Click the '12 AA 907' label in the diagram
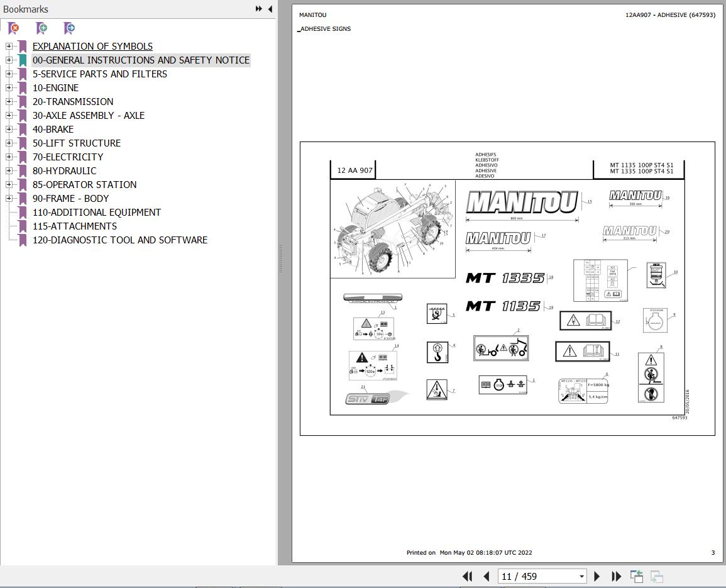Screen dimensions: 726x588 coord(355,170)
